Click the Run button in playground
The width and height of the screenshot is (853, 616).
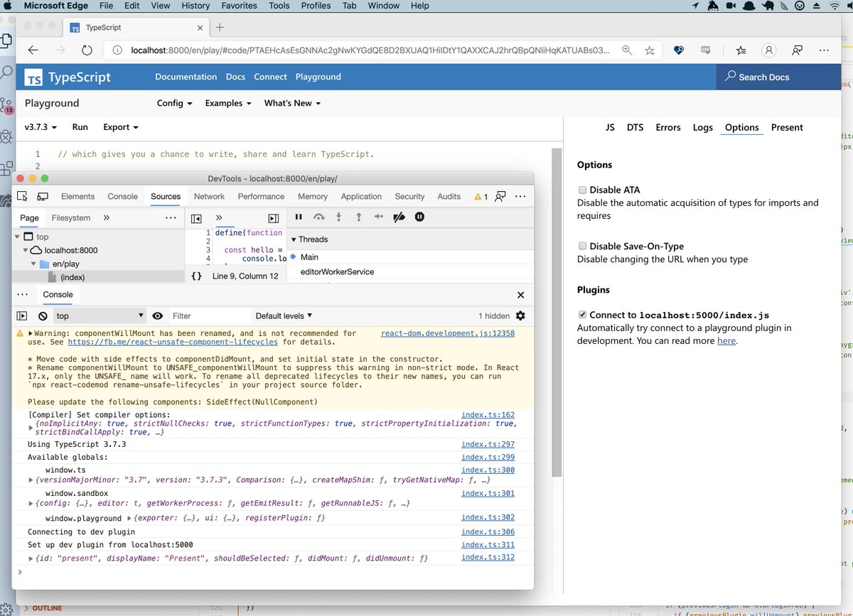[80, 127]
